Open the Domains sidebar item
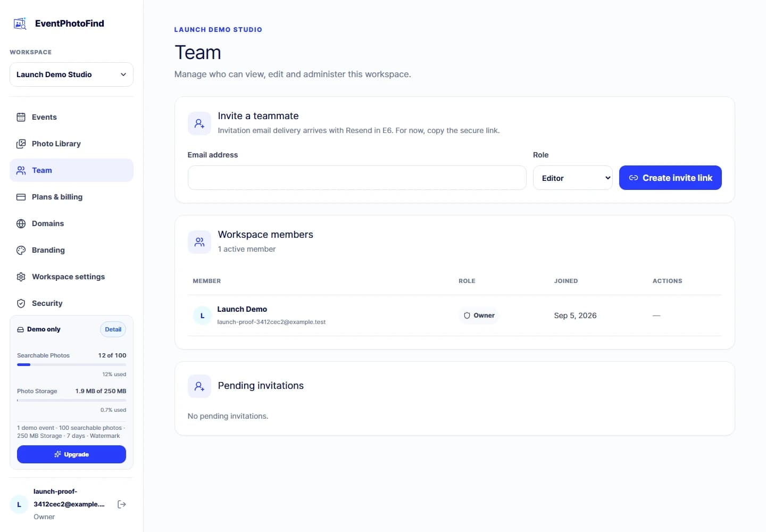The image size is (766, 532). tap(71, 223)
